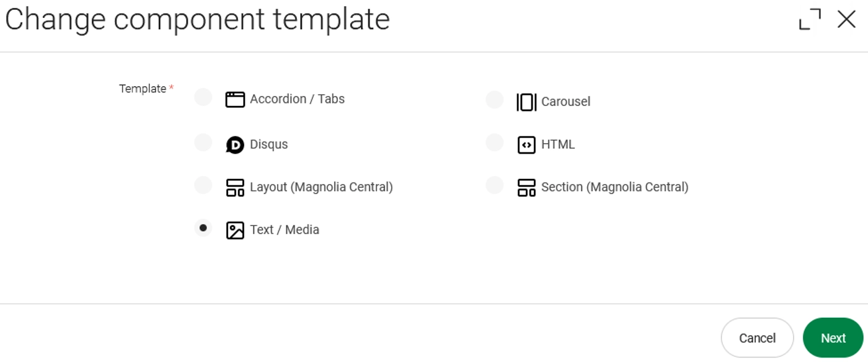Select the Accordion / Tabs radio button
The height and width of the screenshot is (363, 868).
coord(203,97)
